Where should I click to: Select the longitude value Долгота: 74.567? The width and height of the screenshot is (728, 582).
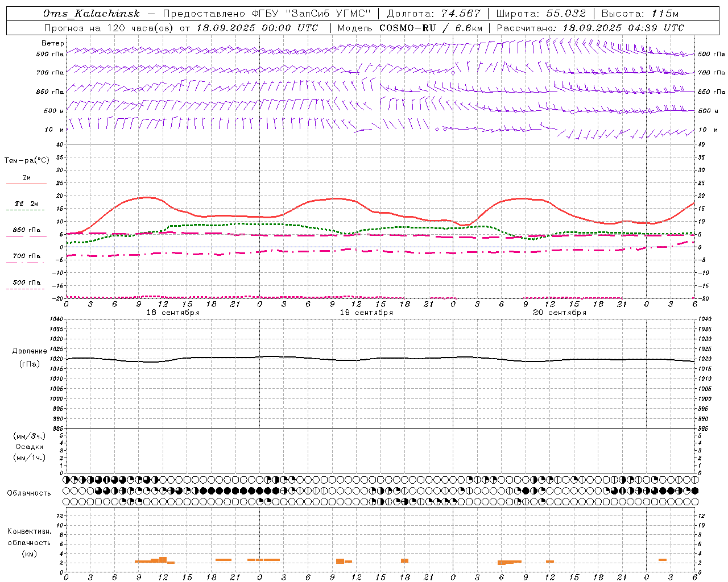(x=433, y=14)
